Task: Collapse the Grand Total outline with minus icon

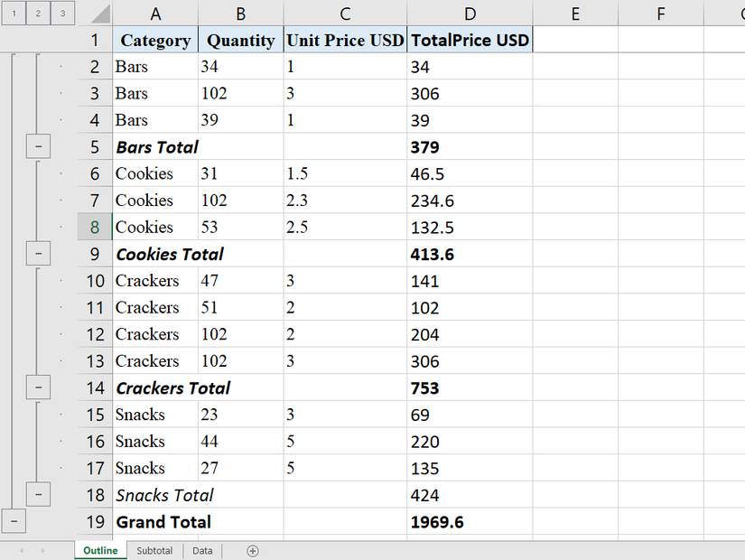Action: pos(14,521)
